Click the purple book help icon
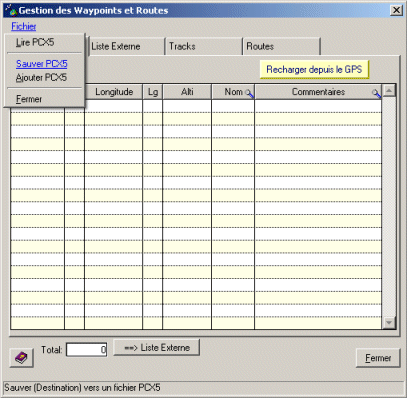 click(x=21, y=358)
